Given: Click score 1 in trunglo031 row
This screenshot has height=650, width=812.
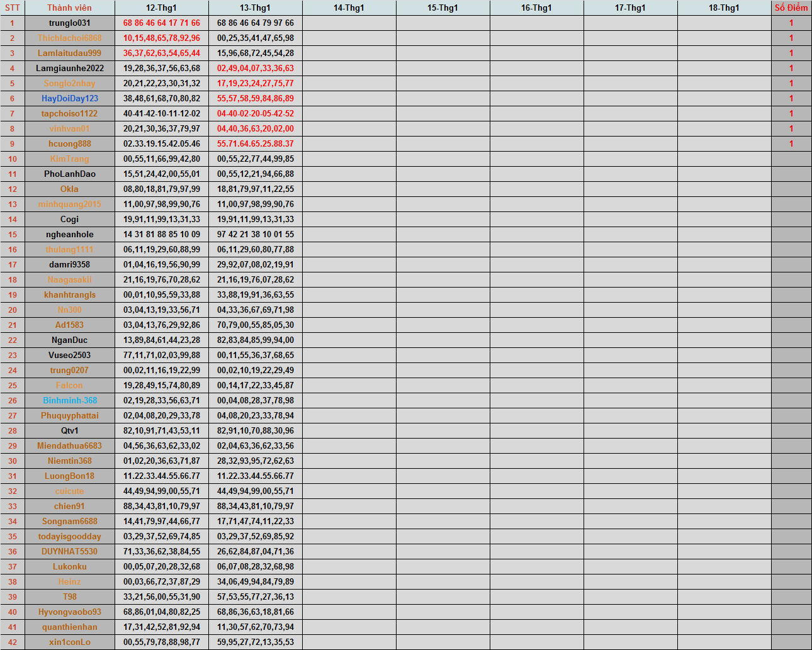Looking at the screenshot, I should click(791, 23).
